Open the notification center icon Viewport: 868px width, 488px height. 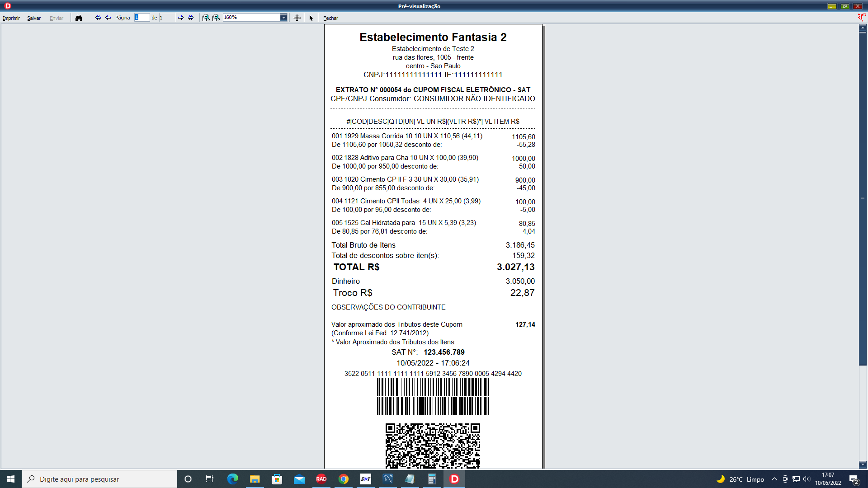coord(854,479)
